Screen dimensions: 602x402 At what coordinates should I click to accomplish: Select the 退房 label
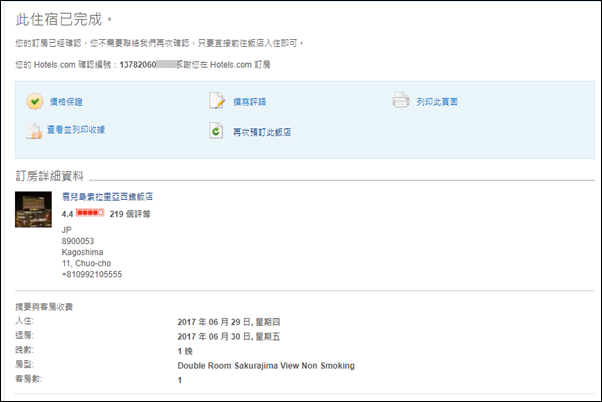click(x=25, y=335)
